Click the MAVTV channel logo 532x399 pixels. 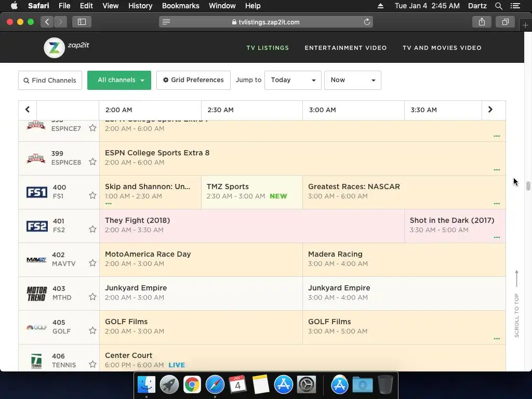(36, 260)
